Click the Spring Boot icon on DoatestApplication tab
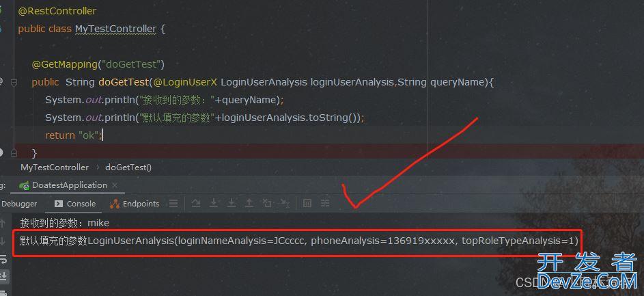 [x=25, y=185]
